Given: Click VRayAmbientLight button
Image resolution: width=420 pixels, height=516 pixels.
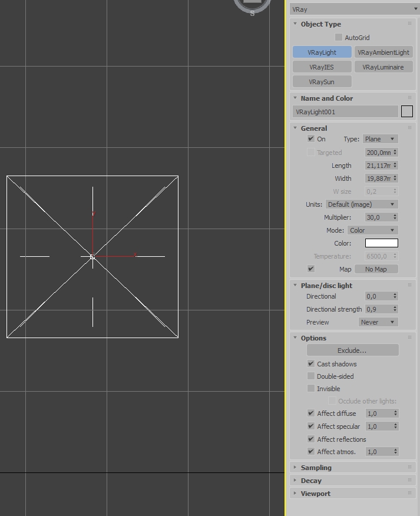Looking at the screenshot, I should pyautogui.click(x=383, y=52).
